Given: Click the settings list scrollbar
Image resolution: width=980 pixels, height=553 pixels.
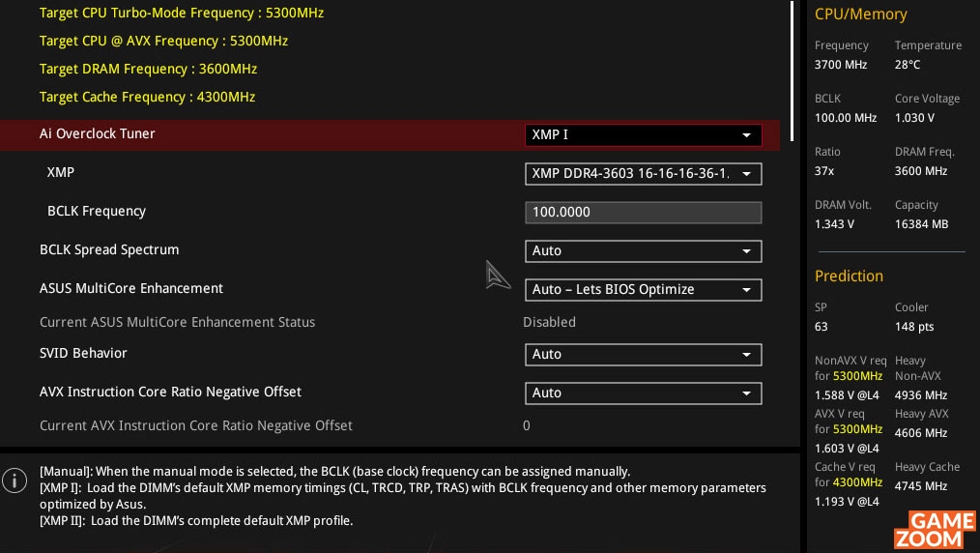Looking at the screenshot, I should point(792,71).
